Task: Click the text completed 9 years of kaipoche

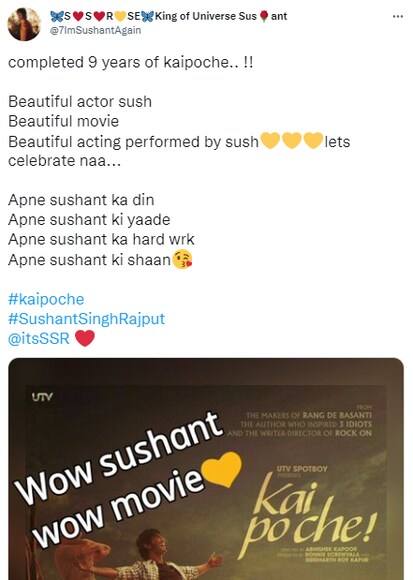Action: (x=131, y=62)
